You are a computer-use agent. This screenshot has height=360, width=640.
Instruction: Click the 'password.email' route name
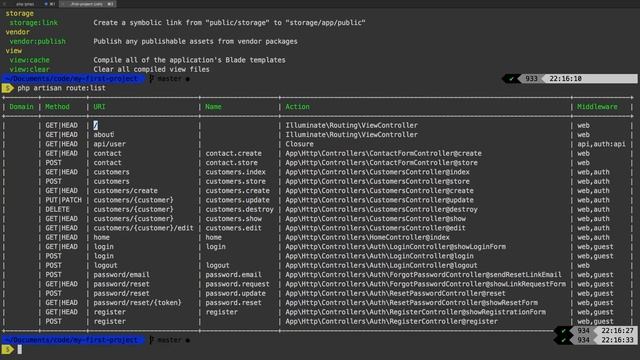pos(233,275)
